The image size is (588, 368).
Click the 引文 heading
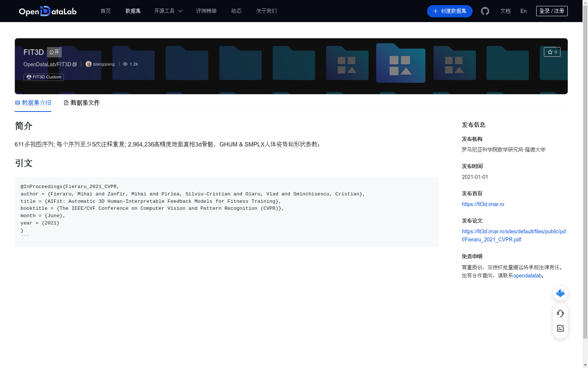pos(24,163)
